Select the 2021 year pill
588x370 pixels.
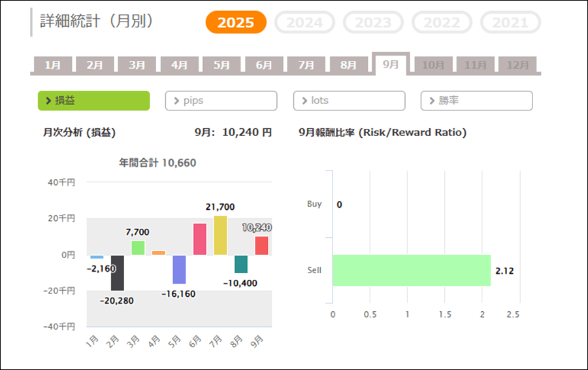[x=510, y=23]
